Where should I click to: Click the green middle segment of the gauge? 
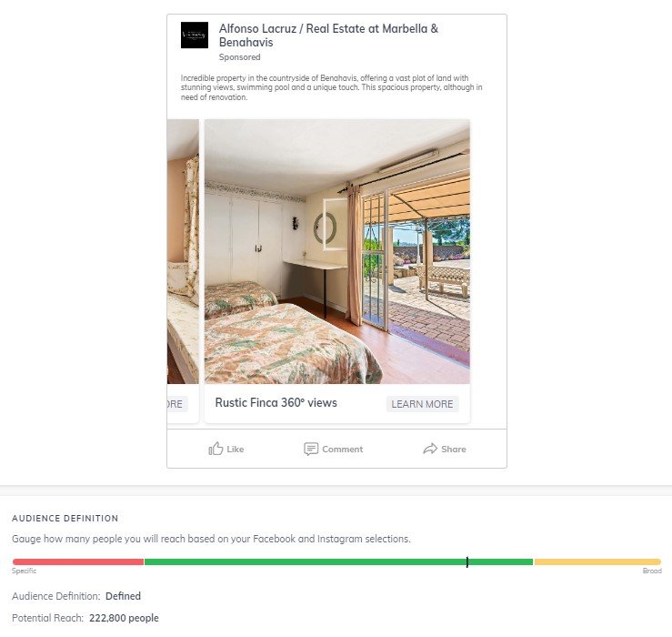338,562
